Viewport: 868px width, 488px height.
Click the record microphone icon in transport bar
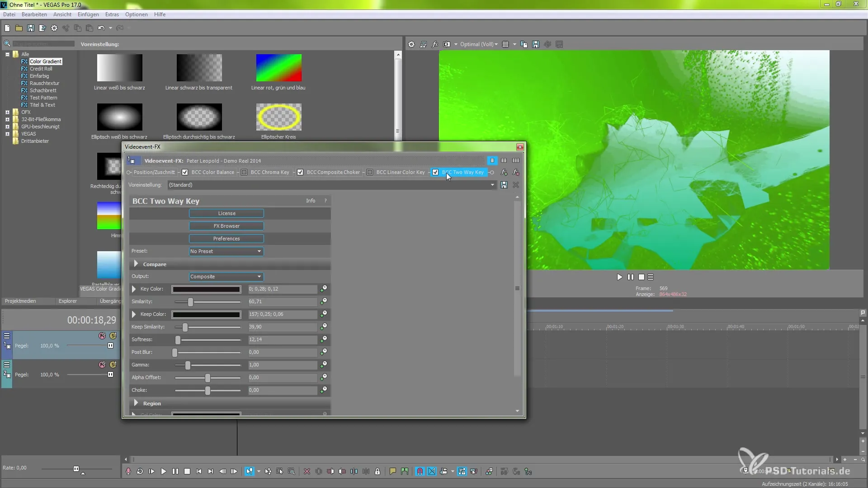click(128, 471)
